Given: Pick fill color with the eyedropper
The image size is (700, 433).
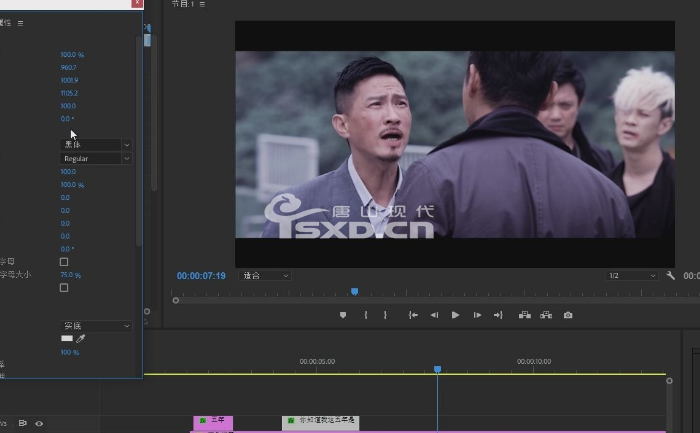Looking at the screenshot, I should (x=80, y=339).
